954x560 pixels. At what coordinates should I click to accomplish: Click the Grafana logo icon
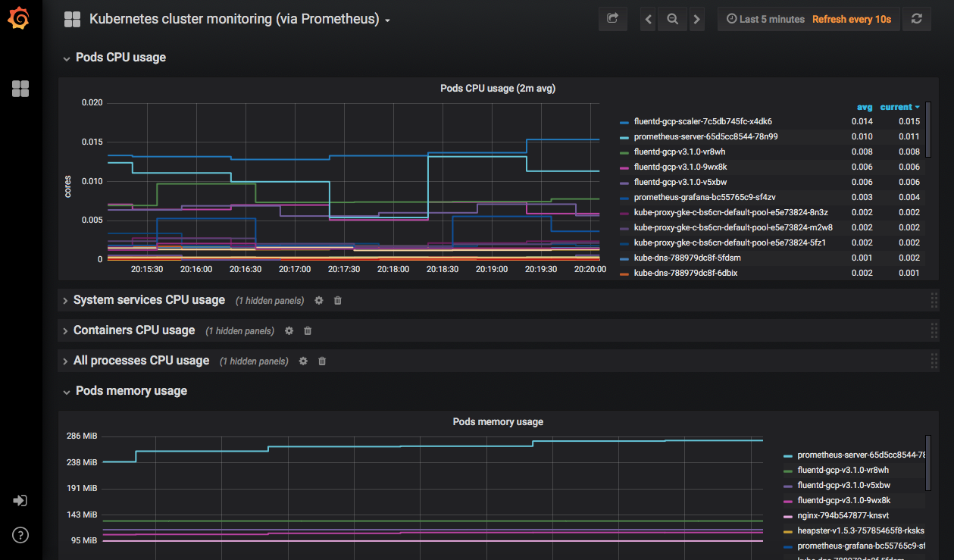(19, 19)
